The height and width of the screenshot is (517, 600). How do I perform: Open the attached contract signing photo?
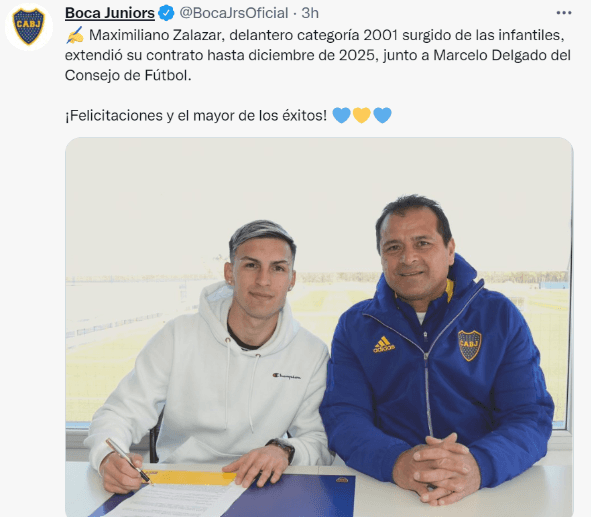coord(319,327)
